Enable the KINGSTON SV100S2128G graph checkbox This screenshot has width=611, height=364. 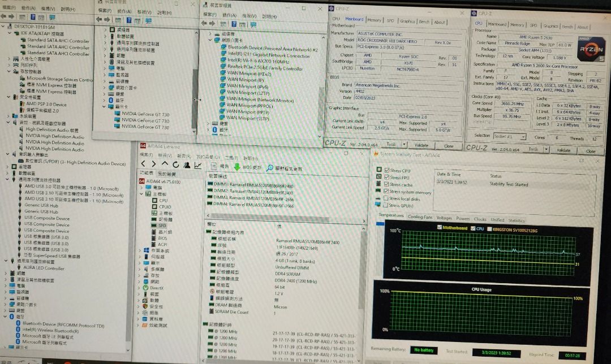click(489, 229)
